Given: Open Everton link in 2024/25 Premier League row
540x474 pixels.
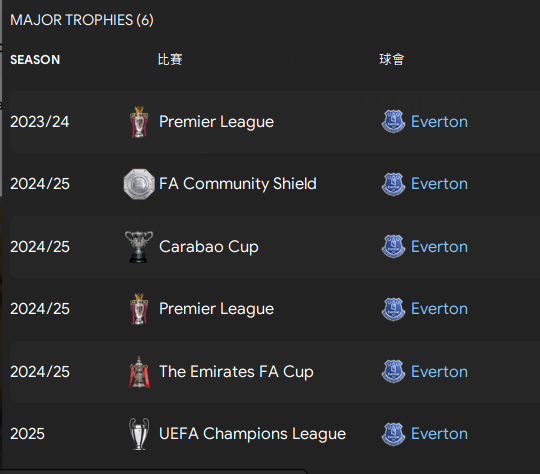Looking at the screenshot, I should tap(439, 309).
